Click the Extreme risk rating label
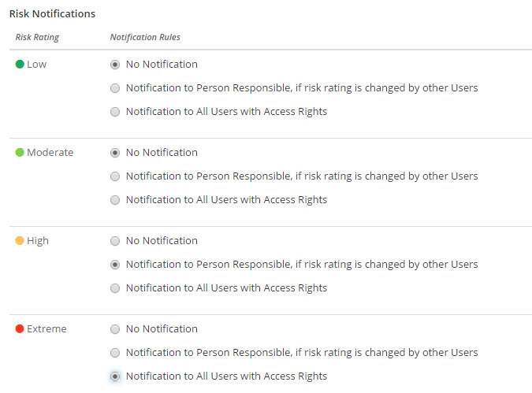532x393 pixels. pos(47,328)
